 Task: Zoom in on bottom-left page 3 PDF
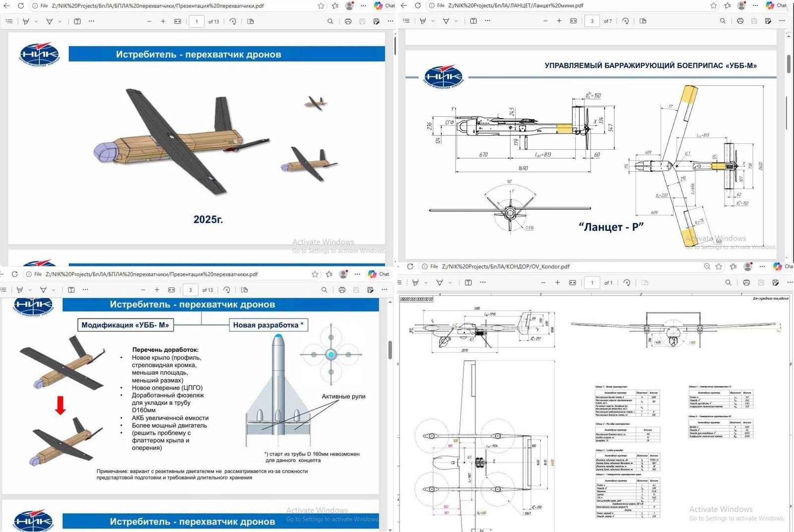coord(157,290)
